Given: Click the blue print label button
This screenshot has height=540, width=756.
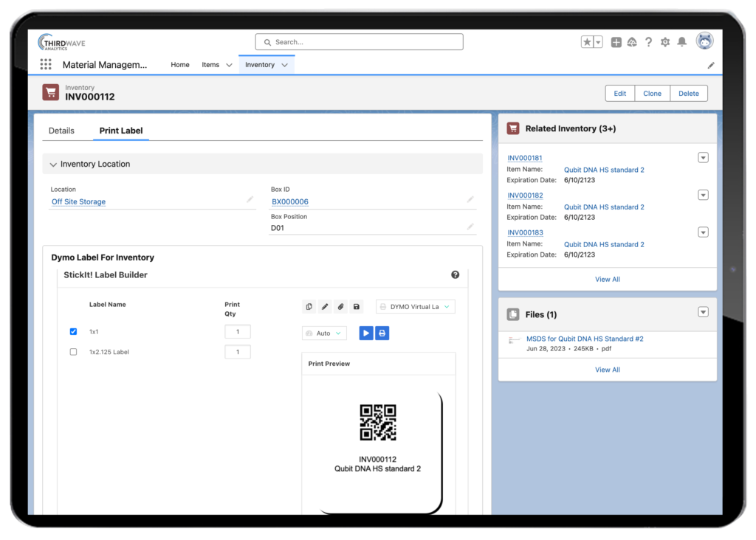Looking at the screenshot, I should [x=382, y=333].
